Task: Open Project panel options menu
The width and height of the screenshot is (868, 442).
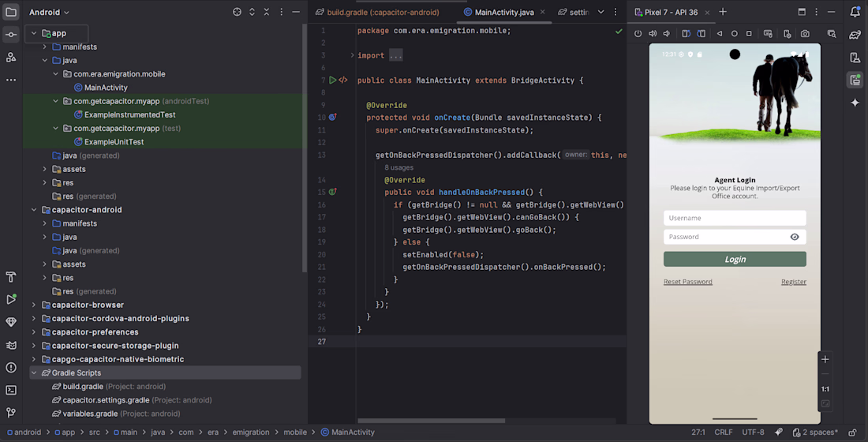Action: click(x=281, y=12)
